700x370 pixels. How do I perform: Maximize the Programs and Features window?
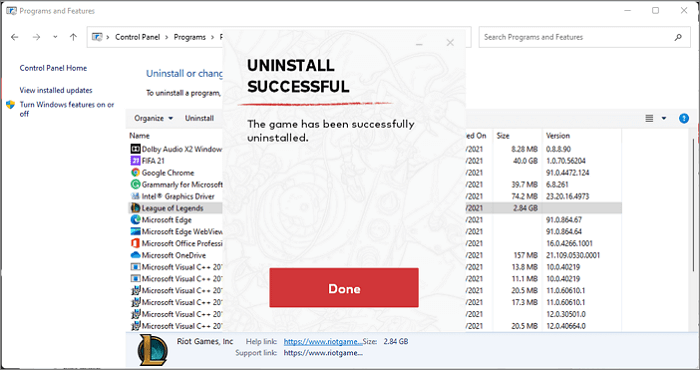pos(655,10)
